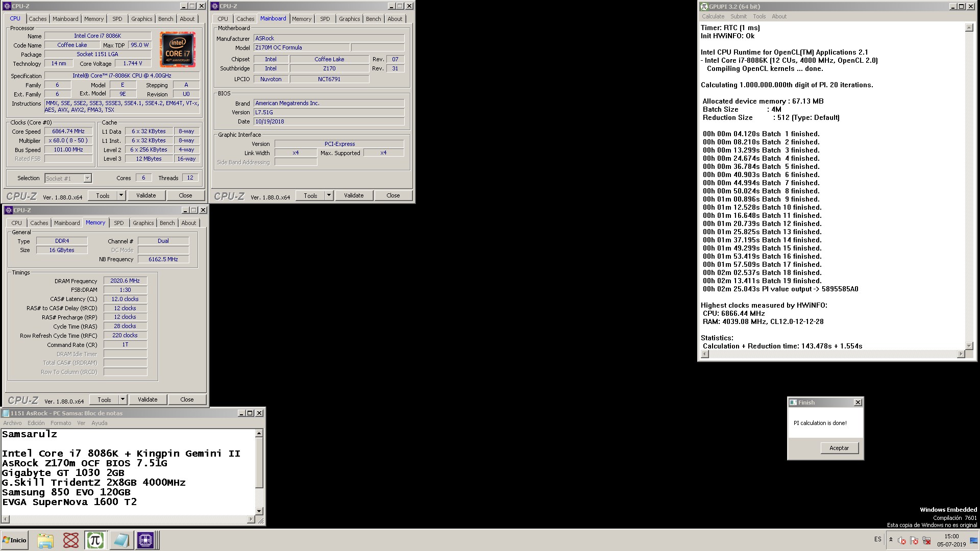
Task: Show hidden tray icons with the chevron
Action: 891,540
